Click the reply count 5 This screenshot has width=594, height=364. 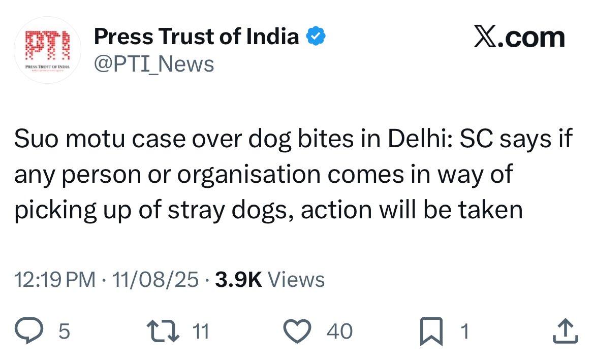point(64,332)
